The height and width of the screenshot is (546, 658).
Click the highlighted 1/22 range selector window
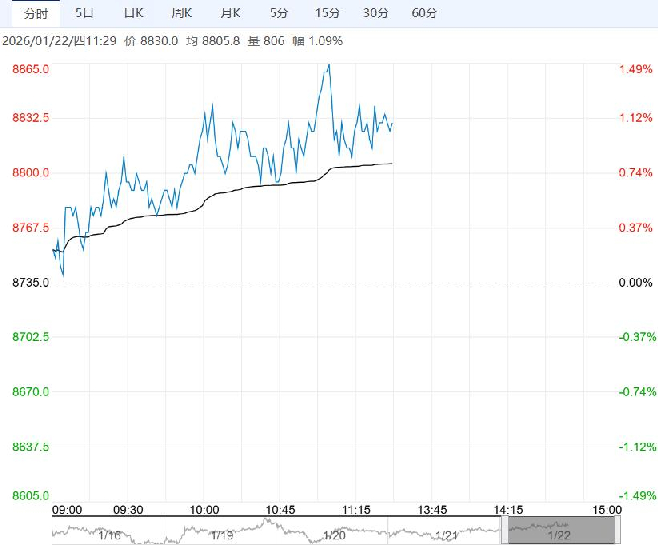555,529
